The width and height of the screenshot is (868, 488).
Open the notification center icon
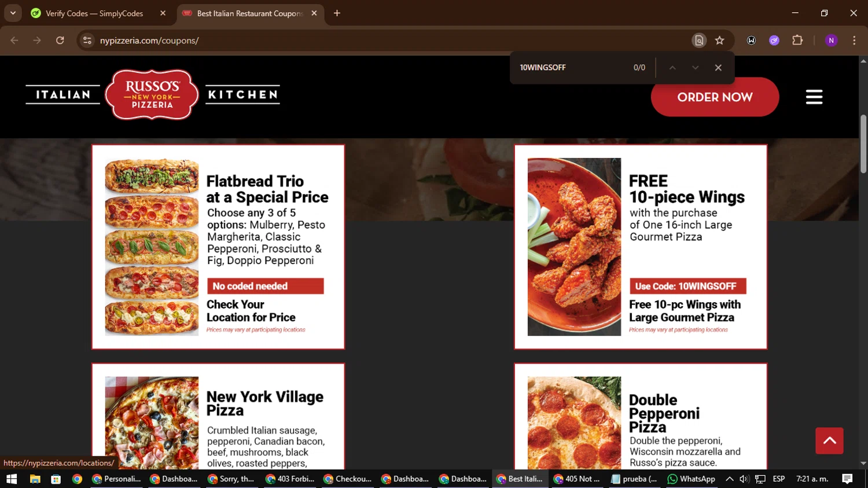[847, 479]
